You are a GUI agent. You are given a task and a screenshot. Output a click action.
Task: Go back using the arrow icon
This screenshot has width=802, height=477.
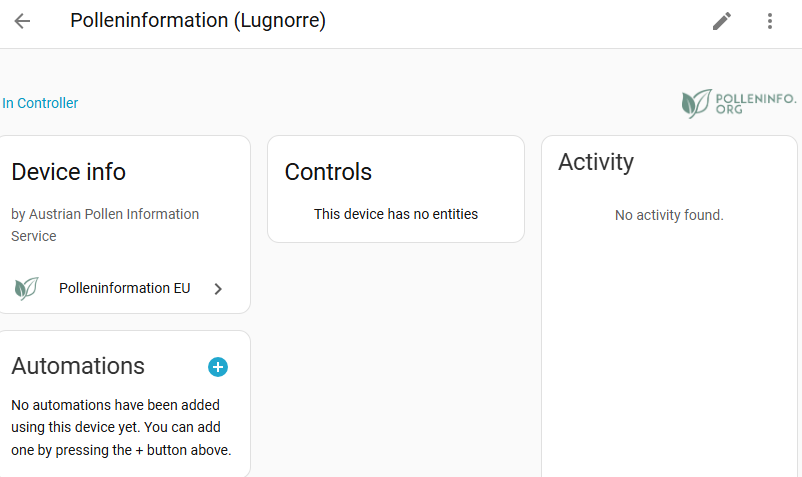coord(22,21)
